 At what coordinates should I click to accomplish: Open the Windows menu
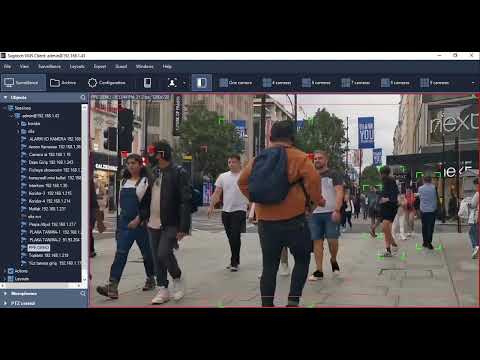145,66
